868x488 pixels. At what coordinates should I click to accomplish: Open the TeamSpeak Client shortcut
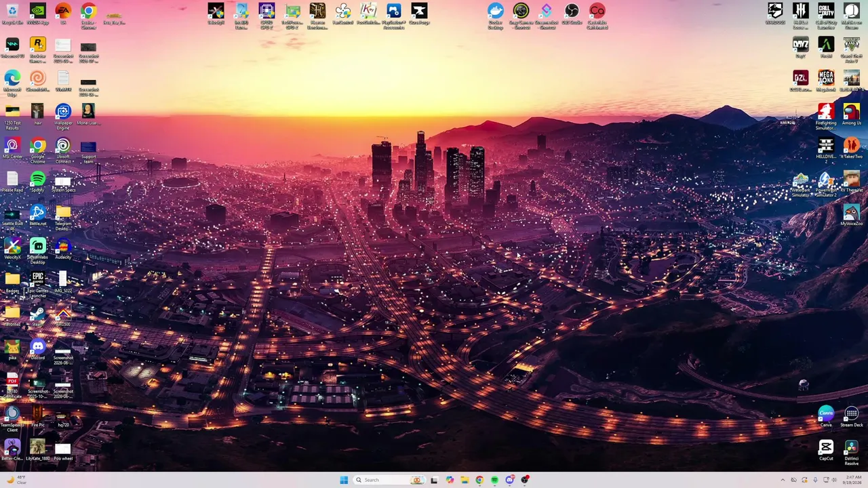(12, 420)
